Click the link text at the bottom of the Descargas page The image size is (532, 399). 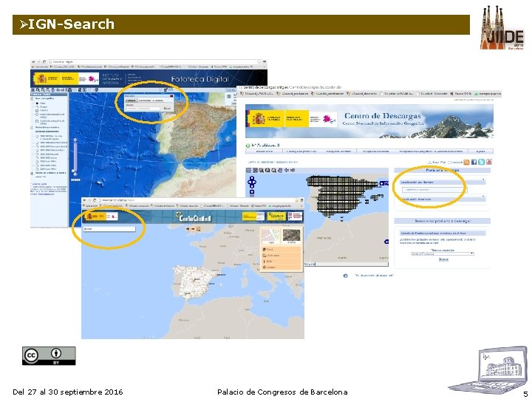374,276
